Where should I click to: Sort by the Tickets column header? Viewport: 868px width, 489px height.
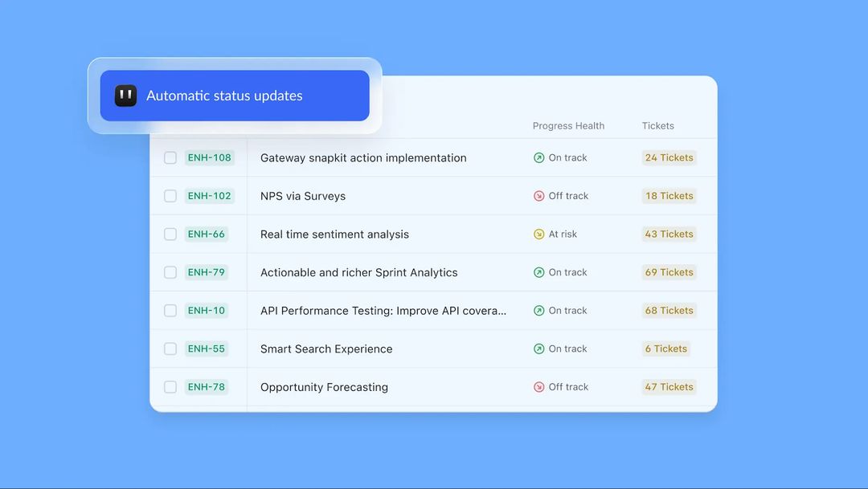tap(658, 125)
